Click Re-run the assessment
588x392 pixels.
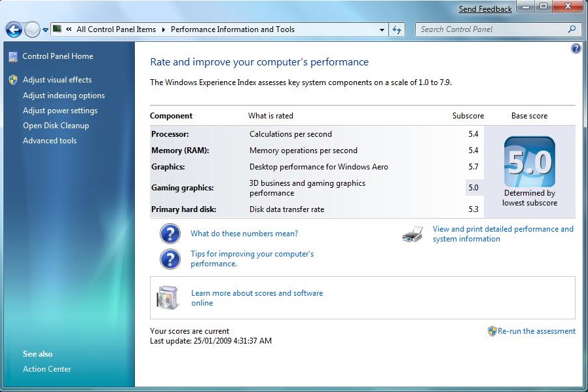click(x=536, y=331)
